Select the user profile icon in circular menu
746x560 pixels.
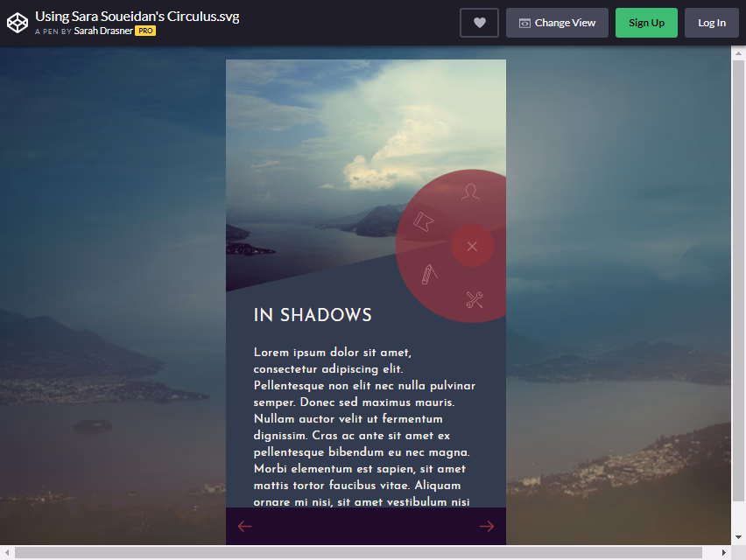tap(470, 192)
